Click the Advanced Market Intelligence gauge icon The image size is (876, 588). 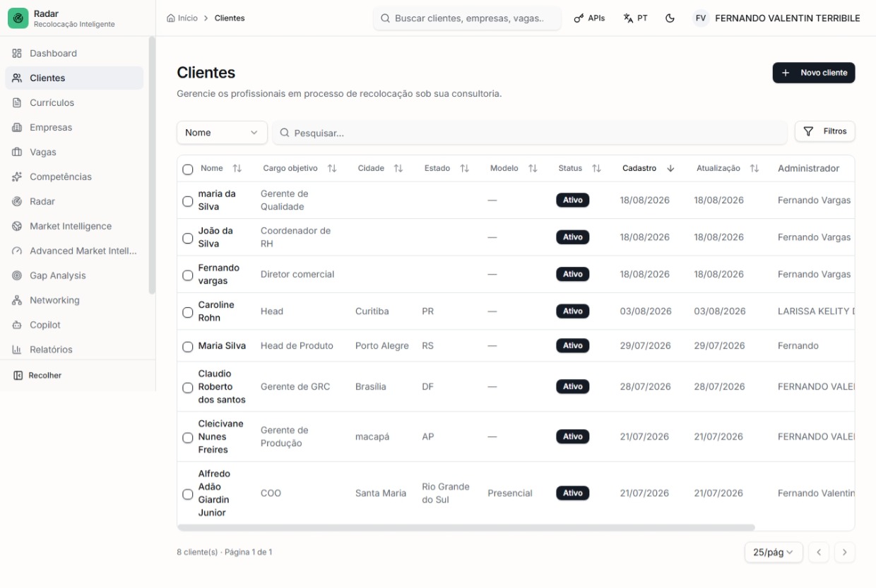17,251
